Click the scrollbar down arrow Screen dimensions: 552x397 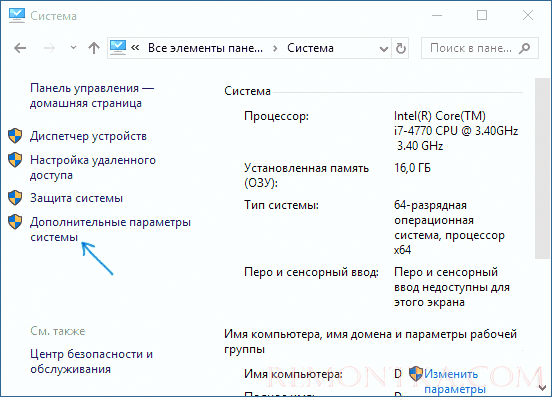tap(543, 387)
